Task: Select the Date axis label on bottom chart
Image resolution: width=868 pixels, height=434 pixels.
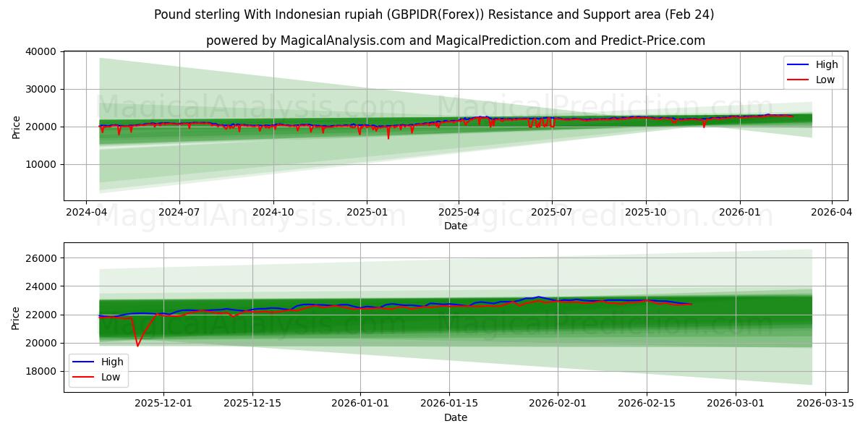Action: [455, 417]
